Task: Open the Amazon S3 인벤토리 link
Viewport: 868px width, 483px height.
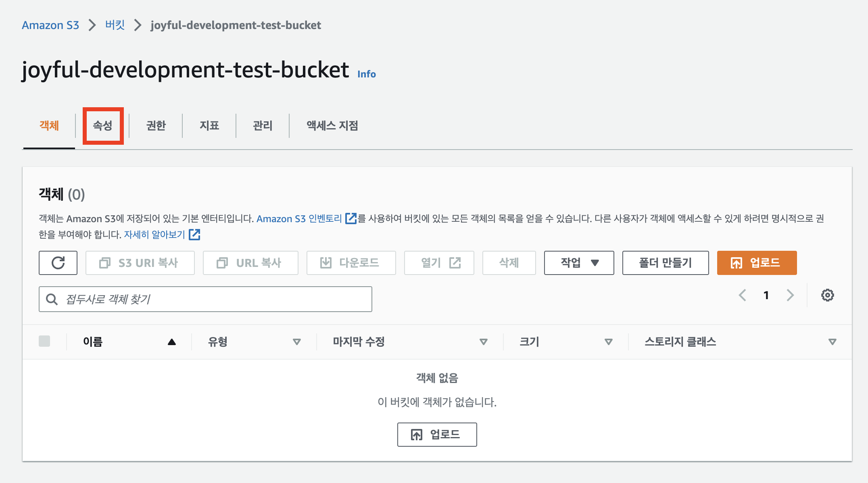Action: tap(307, 219)
